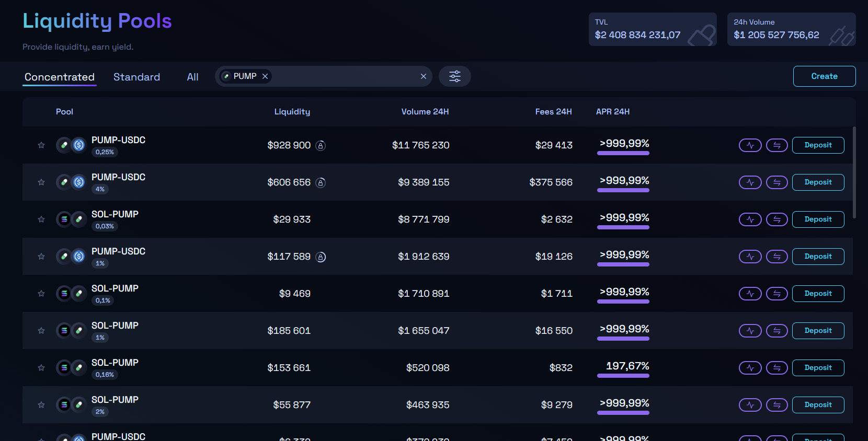Sort pools by APR 24H header
Viewport: 868px width, 441px height.
click(x=612, y=112)
